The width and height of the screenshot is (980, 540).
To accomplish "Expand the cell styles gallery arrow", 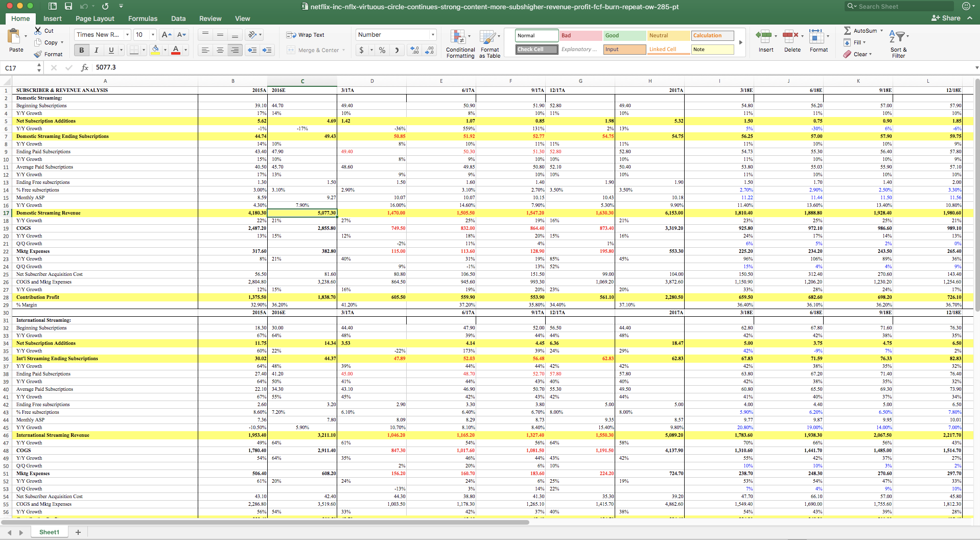I will coord(741,42).
